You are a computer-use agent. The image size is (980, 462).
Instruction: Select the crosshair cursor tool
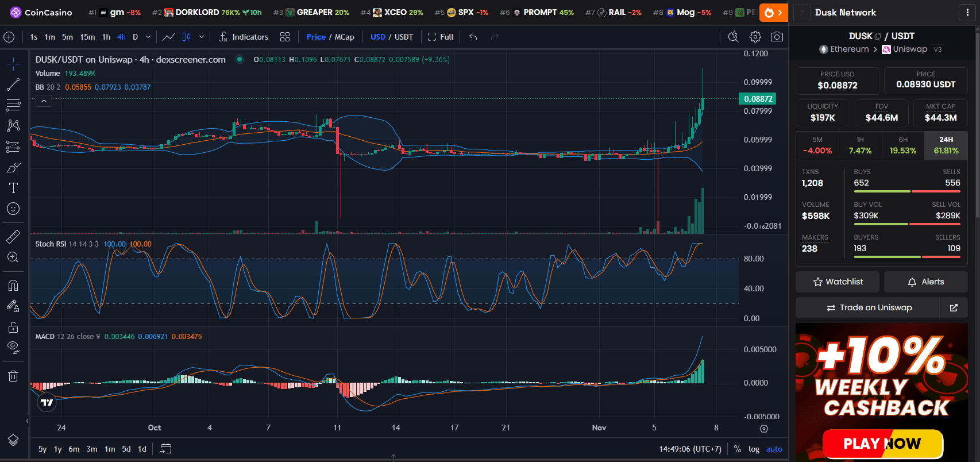[13, 64]
